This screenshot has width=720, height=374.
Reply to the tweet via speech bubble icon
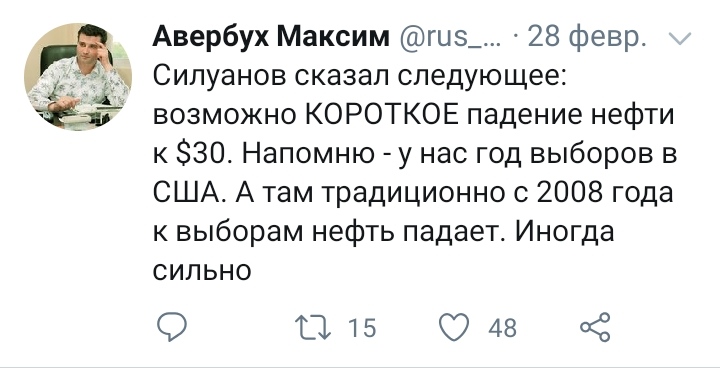(172, 327)
